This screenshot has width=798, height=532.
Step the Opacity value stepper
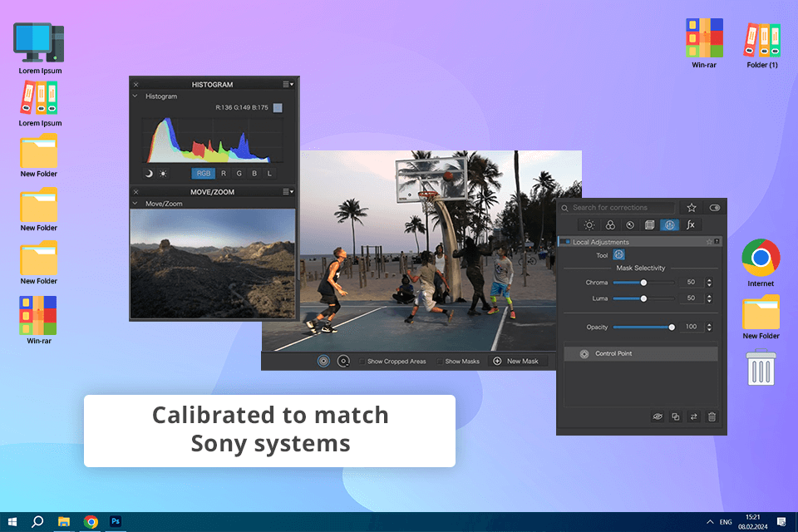[709, 327]
